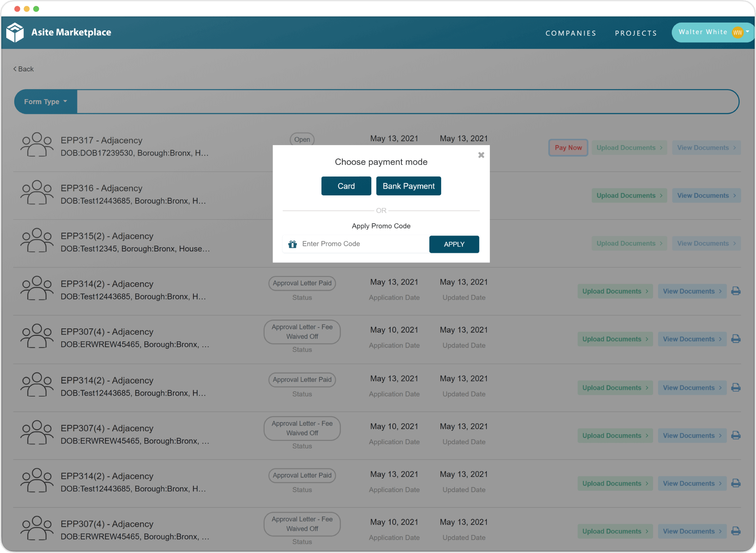Go to PROJECTS
The image size is (756, 553).
(635, 33)
